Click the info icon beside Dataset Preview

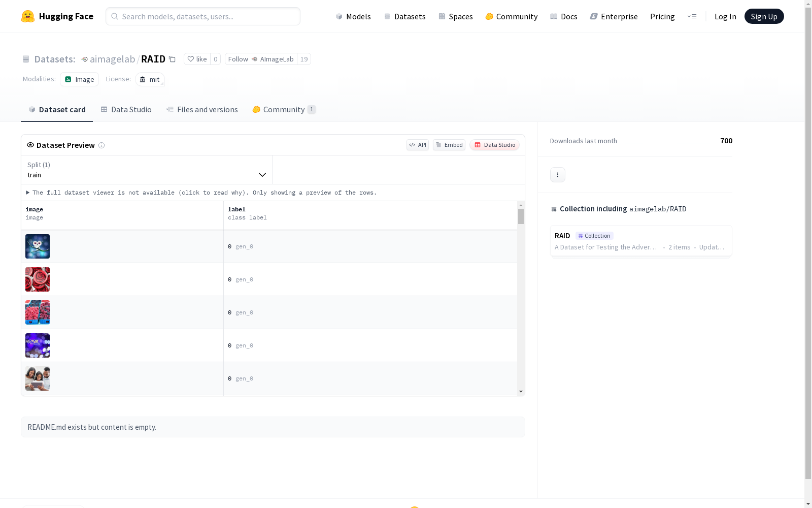pos(101,145)
